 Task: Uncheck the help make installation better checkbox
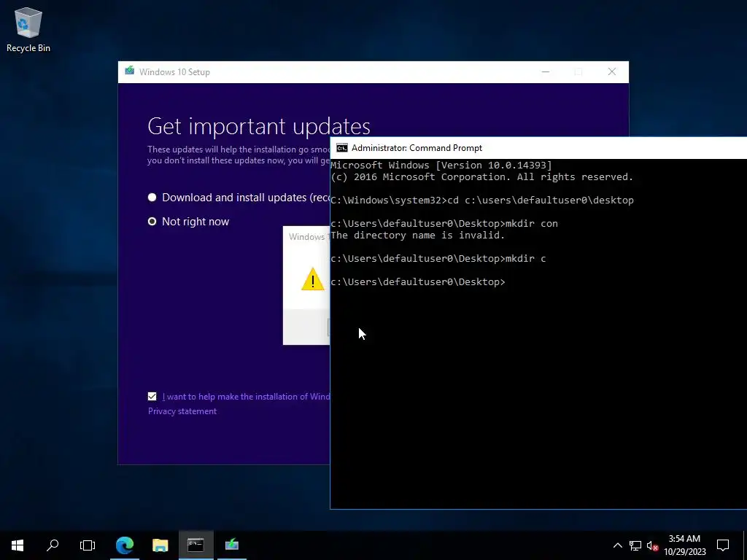(x=152, y=396)
